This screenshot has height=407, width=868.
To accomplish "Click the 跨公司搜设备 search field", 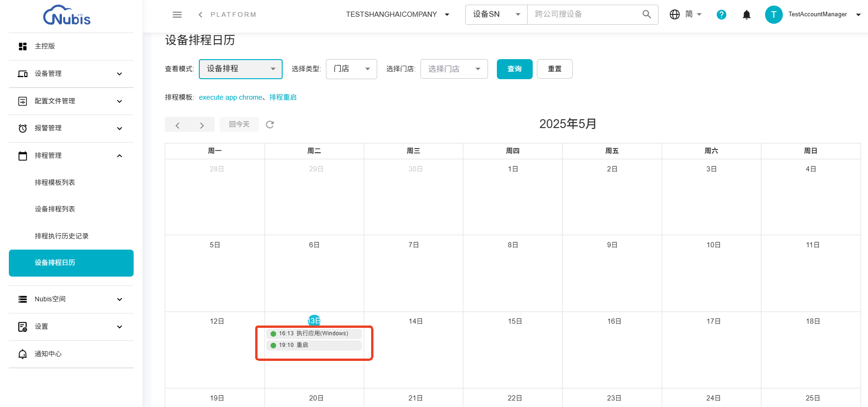I will 584,14.
